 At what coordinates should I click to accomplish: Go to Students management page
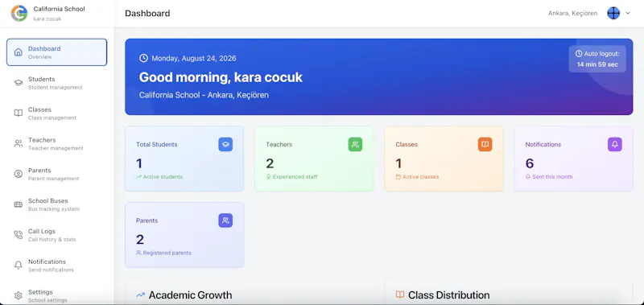click(56, 83)
